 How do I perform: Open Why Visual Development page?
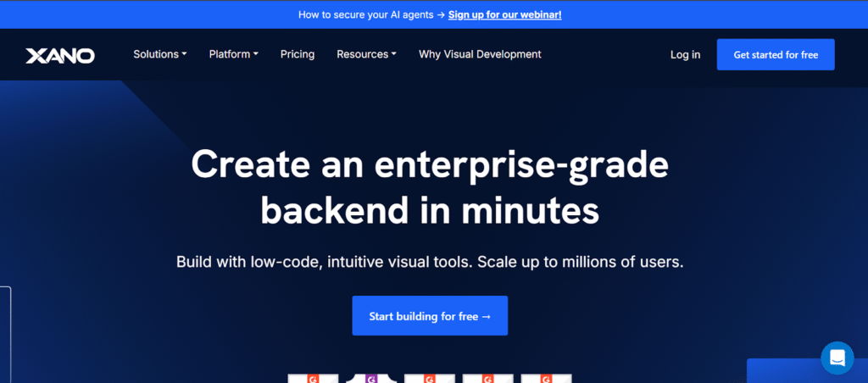coord(480,54)
